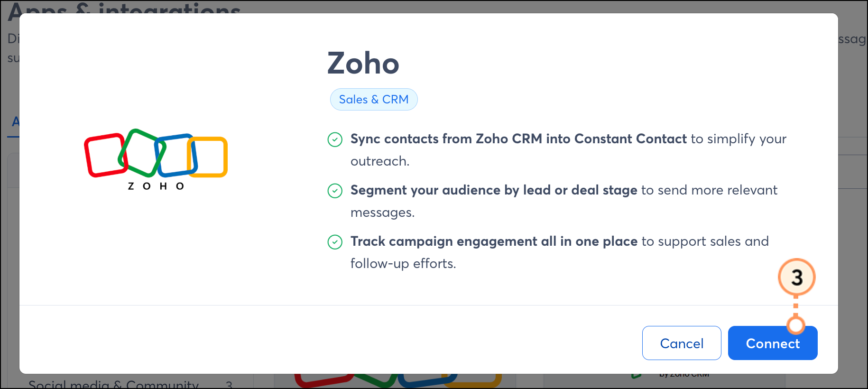
Task: Click the blue Connect button
Action: [772, 343]
